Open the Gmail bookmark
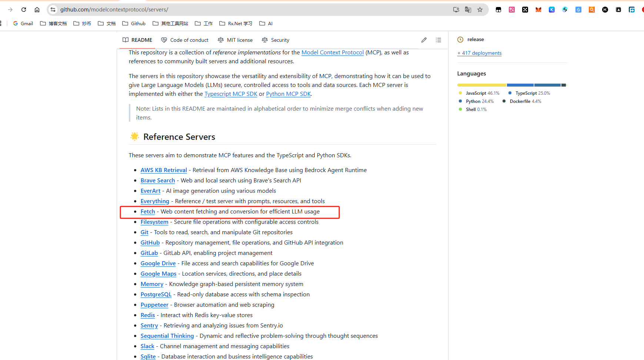The image size is (644, 360). point(23,23)
